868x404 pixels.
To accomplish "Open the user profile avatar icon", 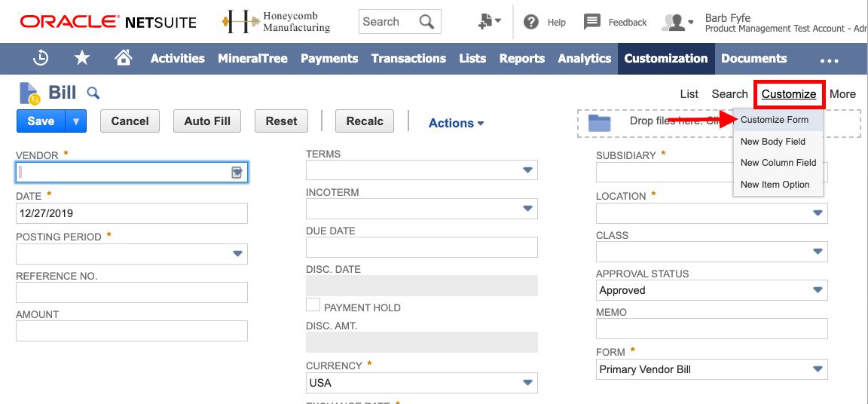I will tap(677, 22).
